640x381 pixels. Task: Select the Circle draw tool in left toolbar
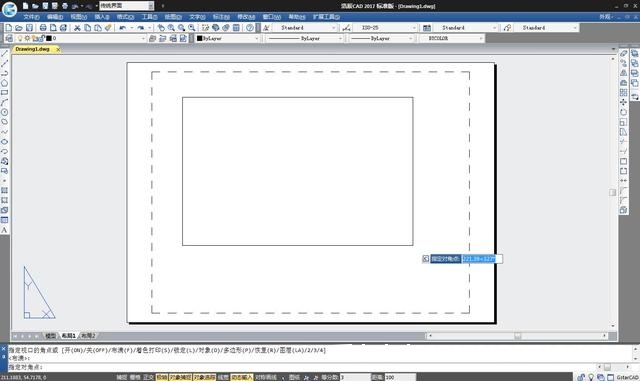click(x=4, y=112)
